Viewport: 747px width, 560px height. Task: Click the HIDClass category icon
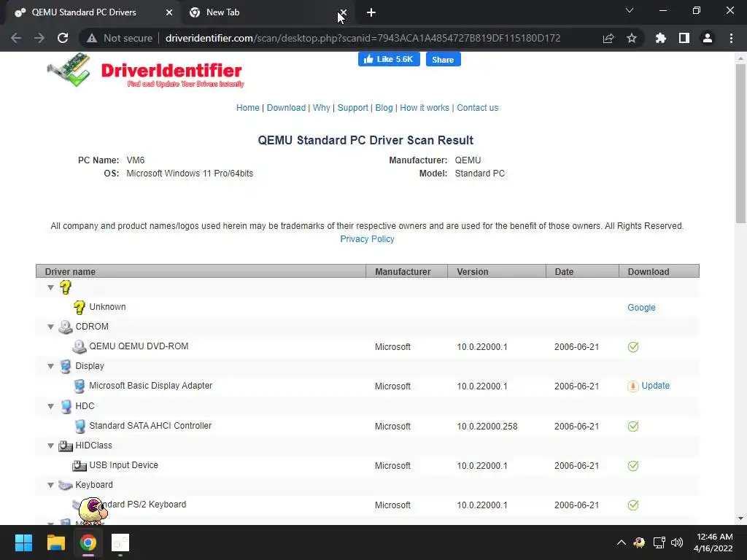pyautogui.click(x=65, y=446)
